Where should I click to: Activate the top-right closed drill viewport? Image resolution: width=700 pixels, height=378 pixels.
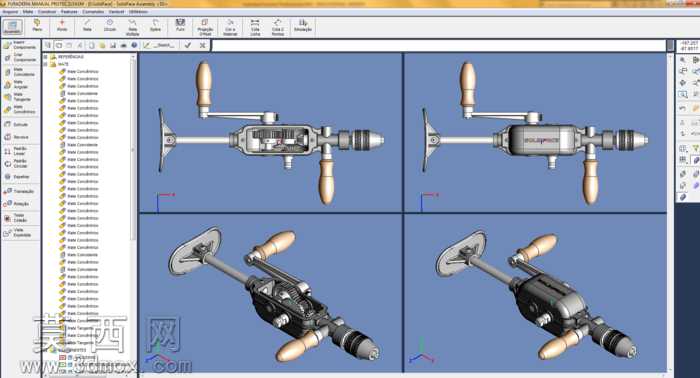click(535, 133)
